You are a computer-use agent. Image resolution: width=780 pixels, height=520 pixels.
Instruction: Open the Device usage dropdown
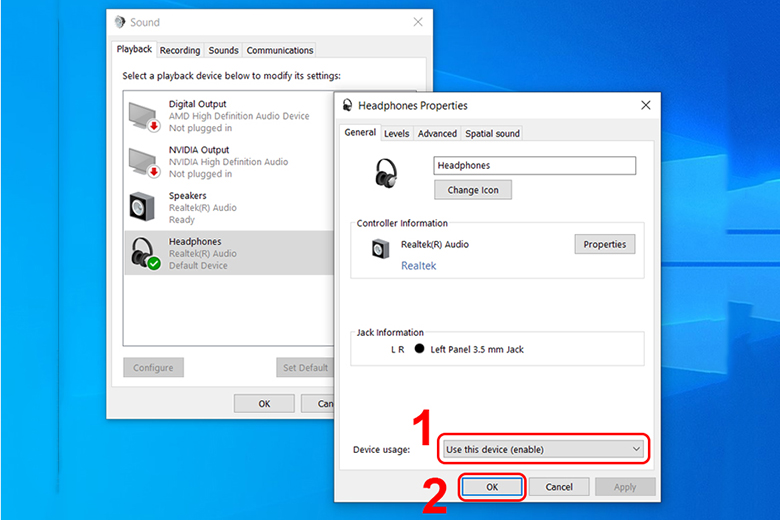544,449
